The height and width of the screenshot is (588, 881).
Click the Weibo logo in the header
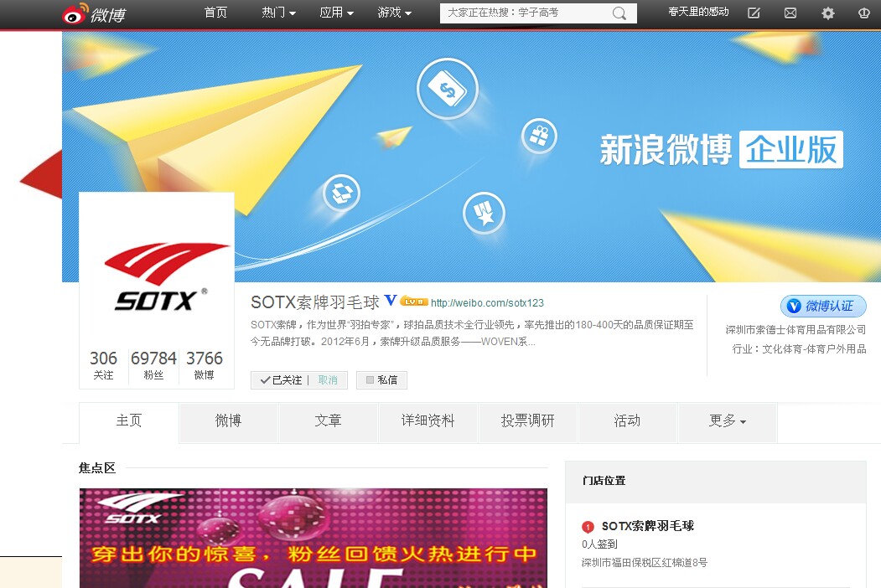tap(94, 13)
